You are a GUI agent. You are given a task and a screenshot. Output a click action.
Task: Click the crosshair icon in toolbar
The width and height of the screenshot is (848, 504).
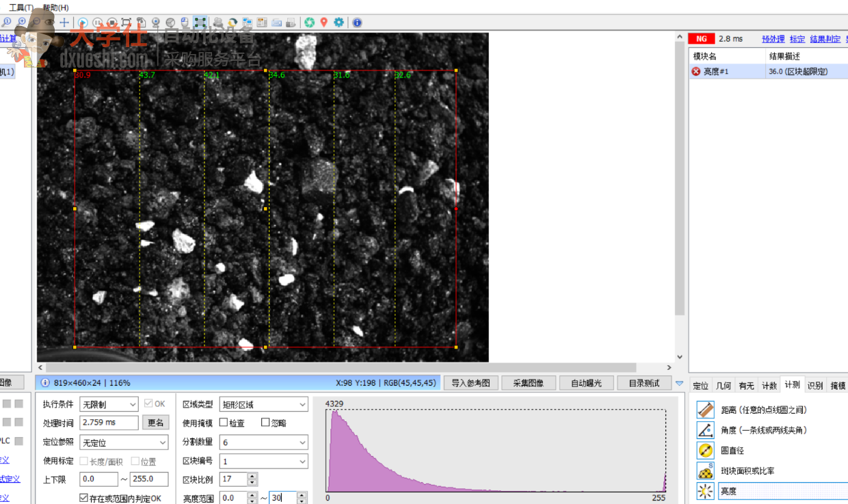point(64,23)
